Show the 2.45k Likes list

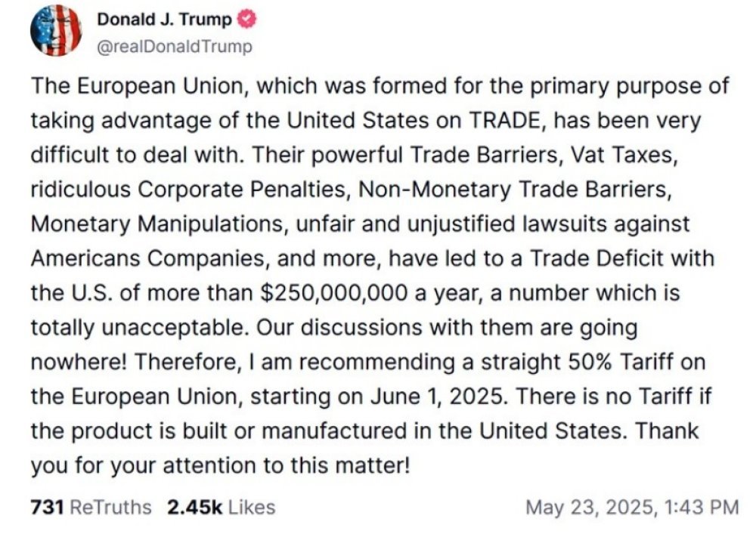pos(221,507)
